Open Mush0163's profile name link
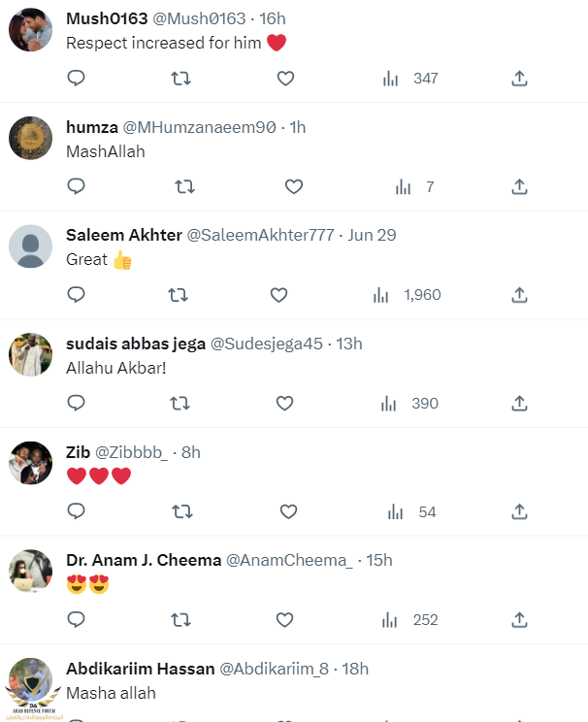Viewport: 588px width, 722px height. pyautogui.click(x=107, y=18)
